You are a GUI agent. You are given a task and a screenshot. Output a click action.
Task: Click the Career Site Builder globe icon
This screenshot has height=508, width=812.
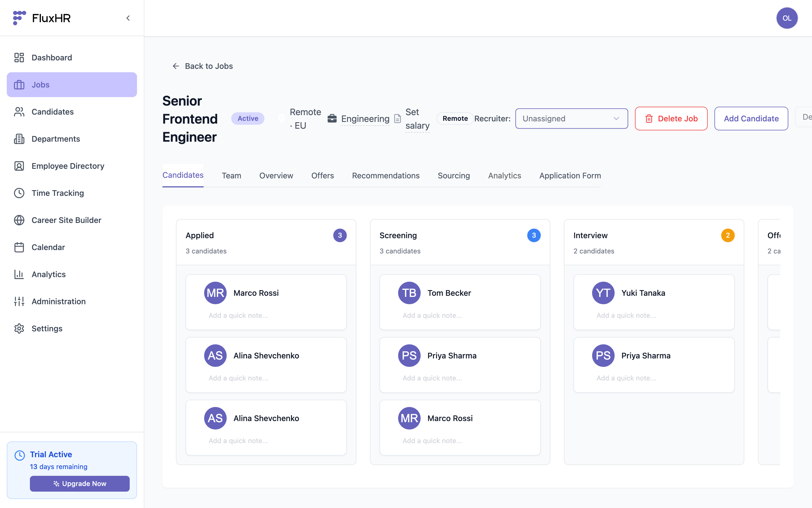[19, 220]
